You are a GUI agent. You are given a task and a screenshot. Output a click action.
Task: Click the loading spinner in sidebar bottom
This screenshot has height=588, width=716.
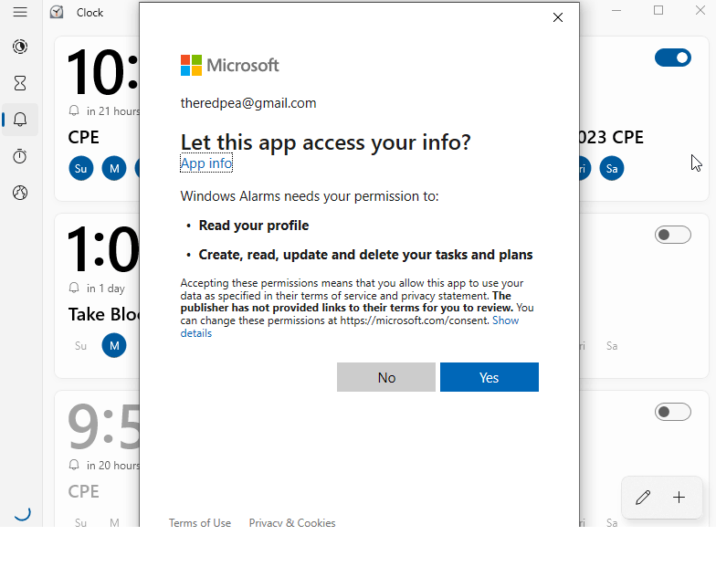[x=22, y=512]
